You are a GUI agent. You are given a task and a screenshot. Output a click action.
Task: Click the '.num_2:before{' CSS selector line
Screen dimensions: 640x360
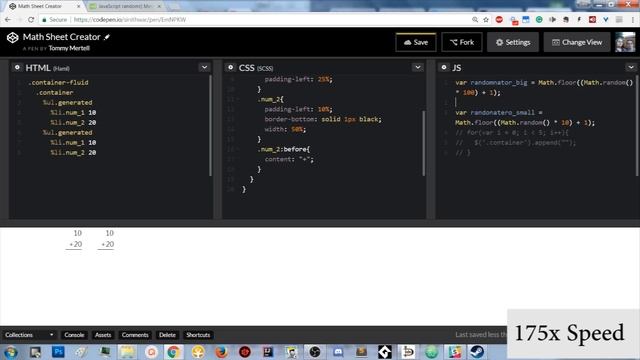click(283, 149)
